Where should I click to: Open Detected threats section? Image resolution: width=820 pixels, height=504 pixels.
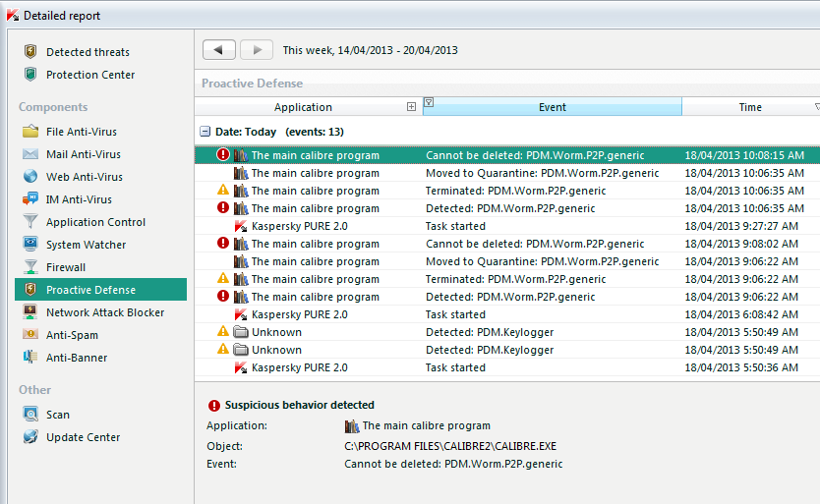[x=88, y=52]
